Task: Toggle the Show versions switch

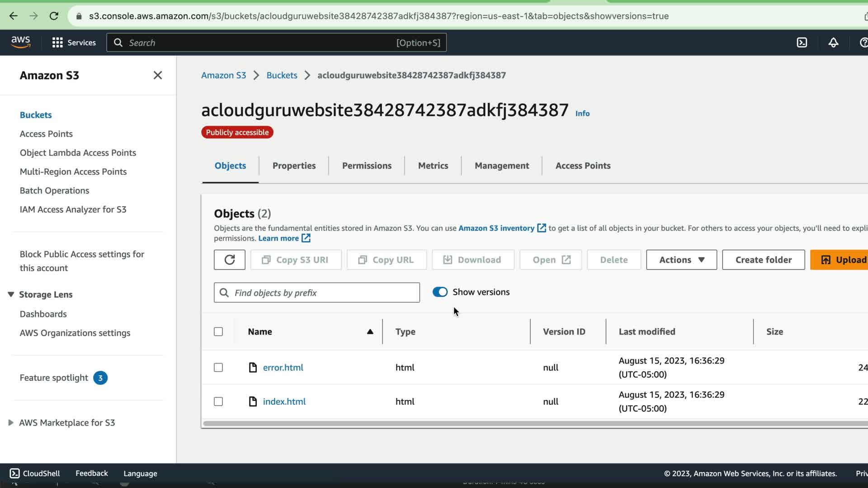Action: pos(440,292)
